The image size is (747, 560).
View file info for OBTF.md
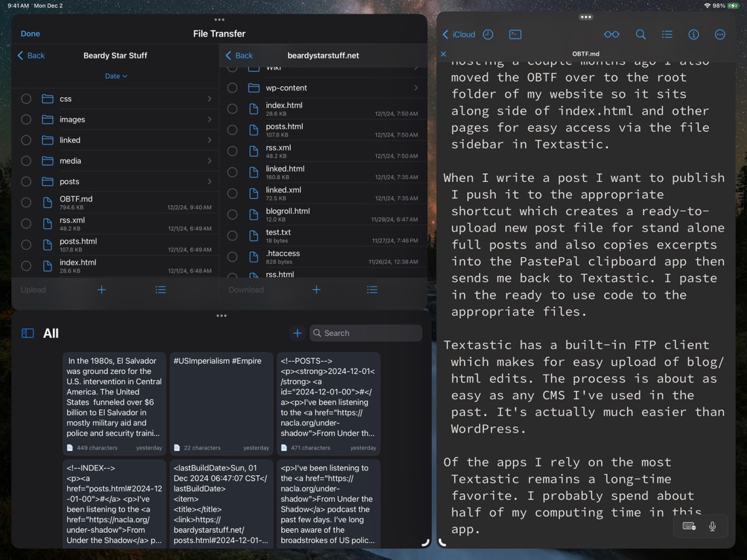click(x=693, y=34)
